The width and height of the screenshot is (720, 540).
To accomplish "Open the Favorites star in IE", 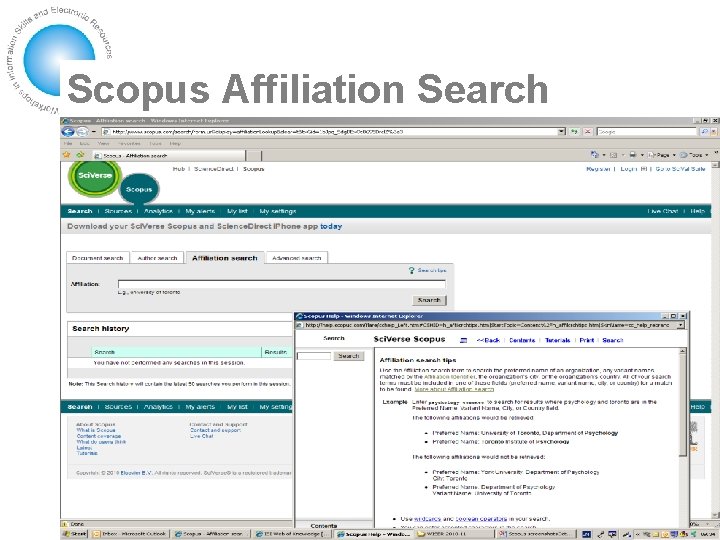I will (x=67, y=155).
